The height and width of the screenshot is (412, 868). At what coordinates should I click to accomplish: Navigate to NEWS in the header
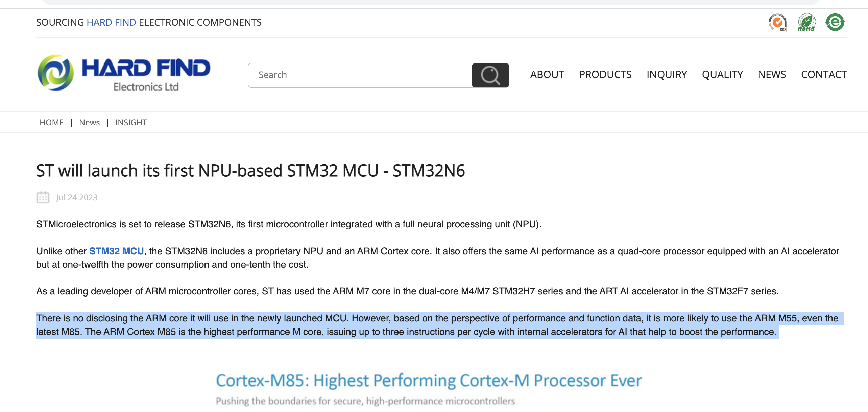[772, 74]
